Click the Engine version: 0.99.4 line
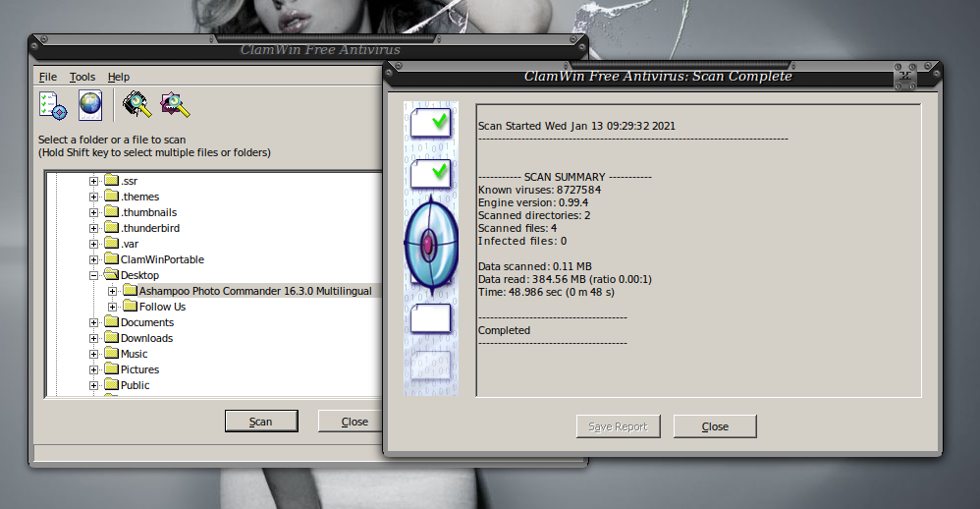 pos(533,202)
